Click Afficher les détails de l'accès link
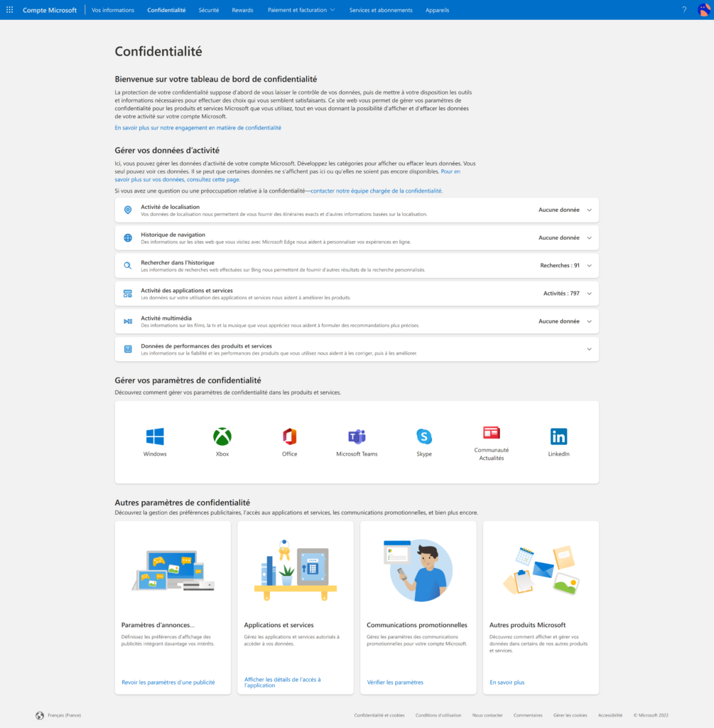Screen dimensions: 714x728 (283, 682)
